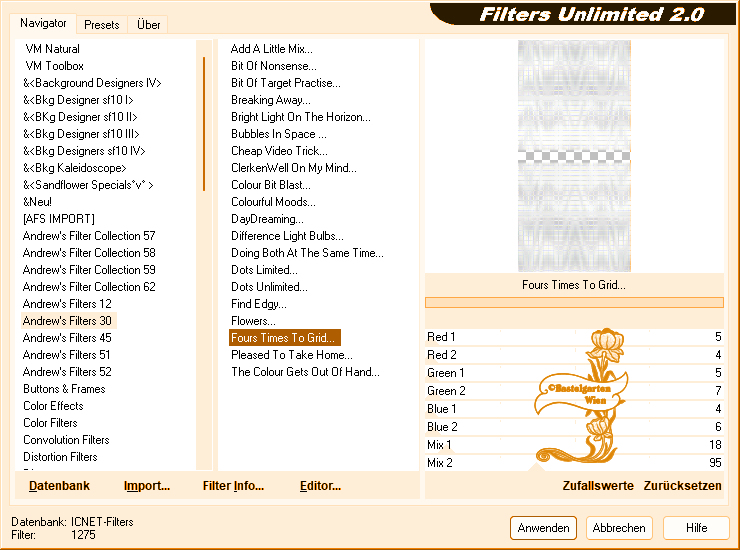Select VM Natural category
Screen dimensions: 740x550
tap(52, 49)
